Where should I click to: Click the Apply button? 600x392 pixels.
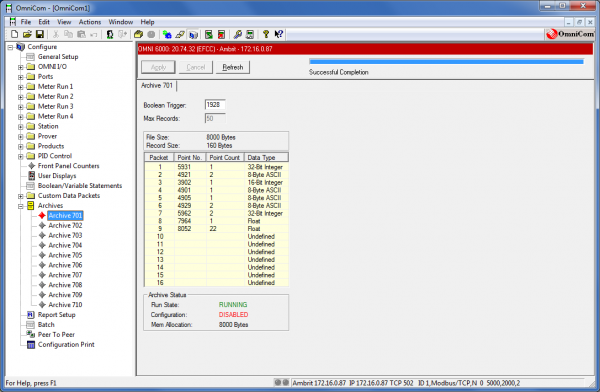[158, 67]
